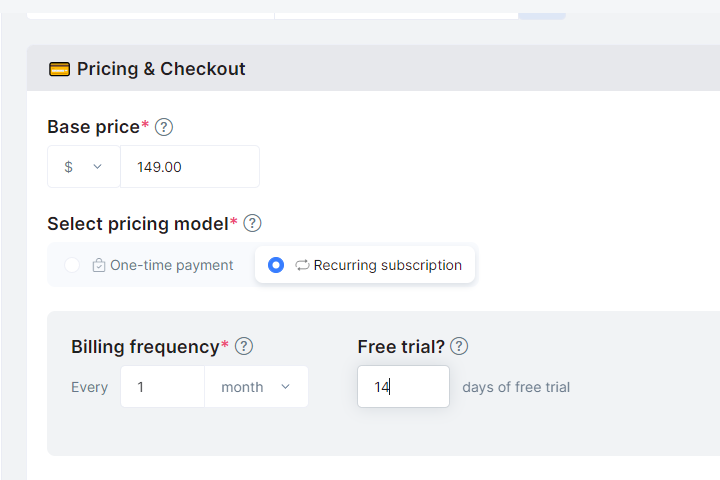Click the credit card icon in the section header
Viewport: 720px width, 480px height.
[59, 69]
